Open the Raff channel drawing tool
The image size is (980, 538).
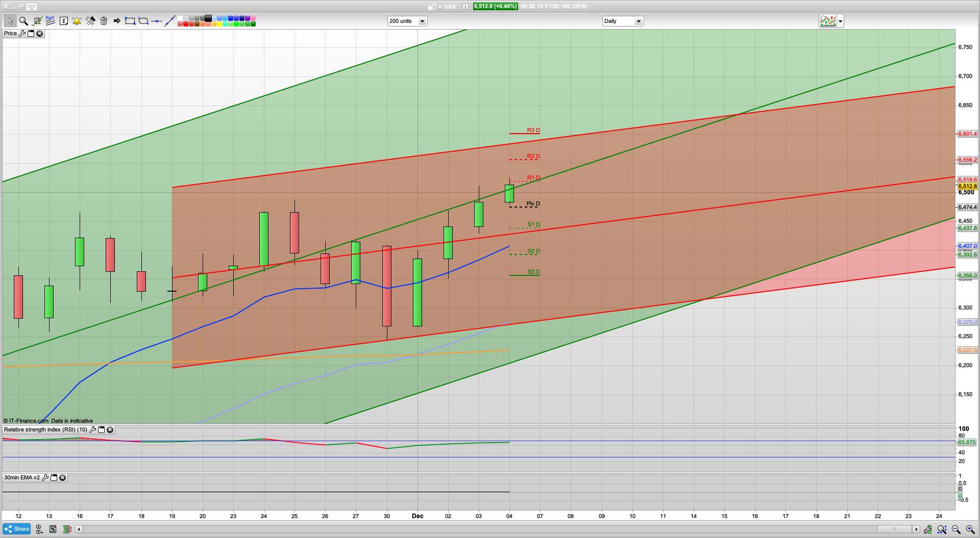click(x=50, y=21)
